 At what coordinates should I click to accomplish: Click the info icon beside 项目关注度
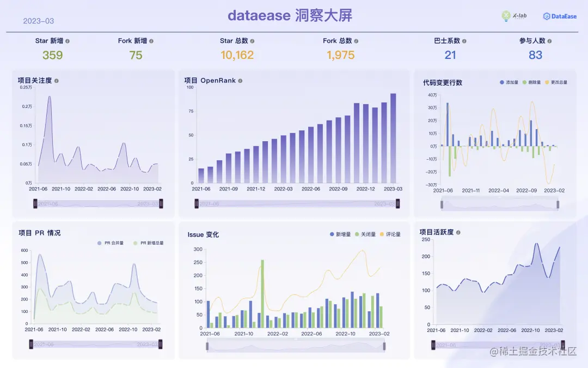(56, 81)
